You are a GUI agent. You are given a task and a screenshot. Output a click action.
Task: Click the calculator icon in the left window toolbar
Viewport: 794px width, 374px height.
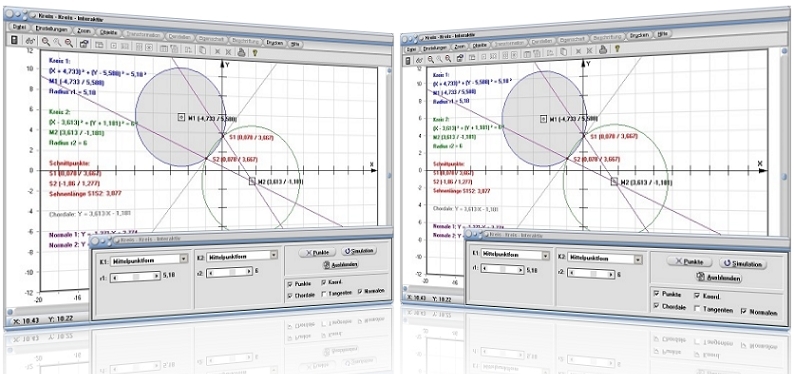[x=14, y=40]
